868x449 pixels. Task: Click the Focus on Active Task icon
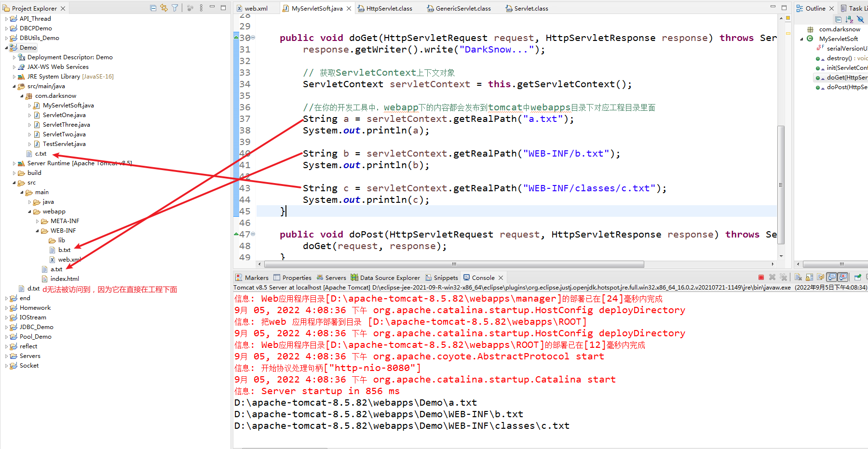[190, 8]
